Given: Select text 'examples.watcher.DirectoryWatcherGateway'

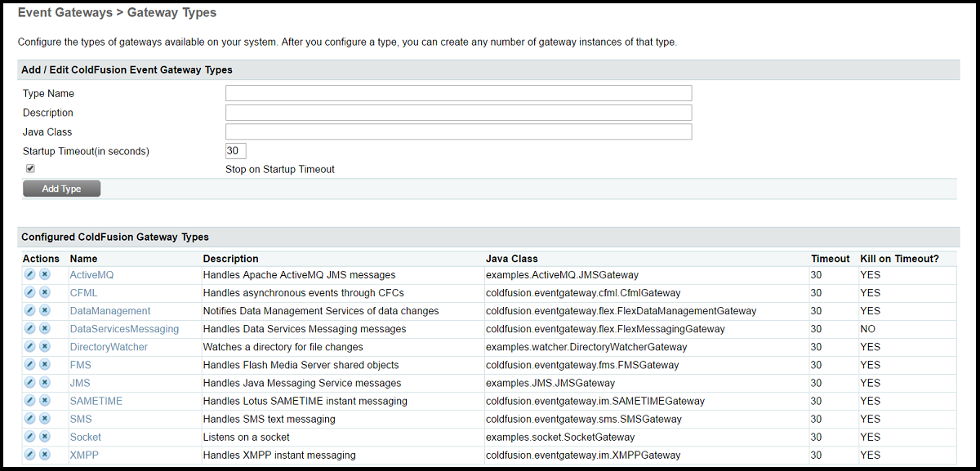Looking at the screenshot, I should pos(586,347).
